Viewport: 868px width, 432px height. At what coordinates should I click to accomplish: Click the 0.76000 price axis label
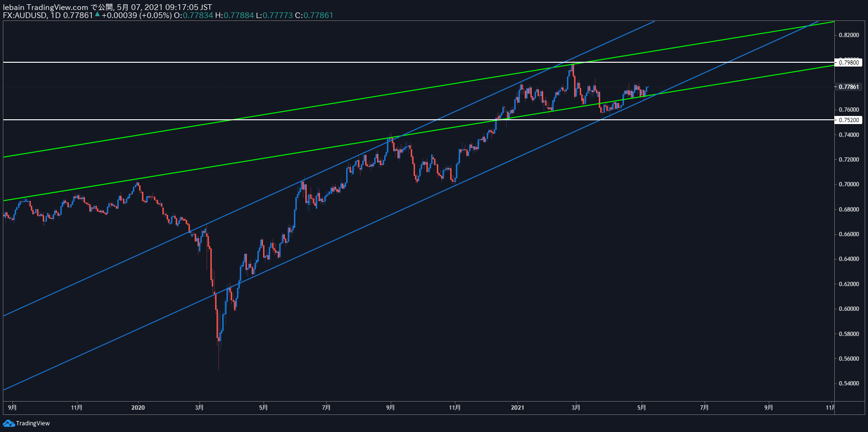pos(849,110)
